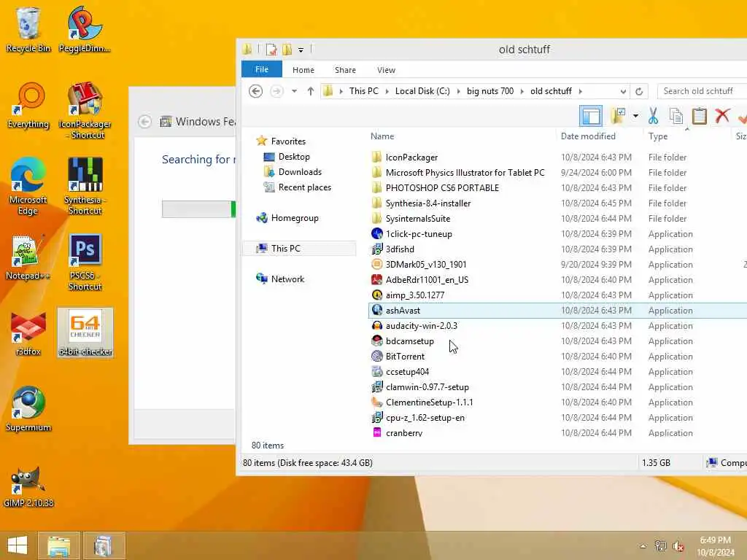This screenshot has width=747, height=560.
Task: Show hidden tray icons arrow
Action: (643, 546)
